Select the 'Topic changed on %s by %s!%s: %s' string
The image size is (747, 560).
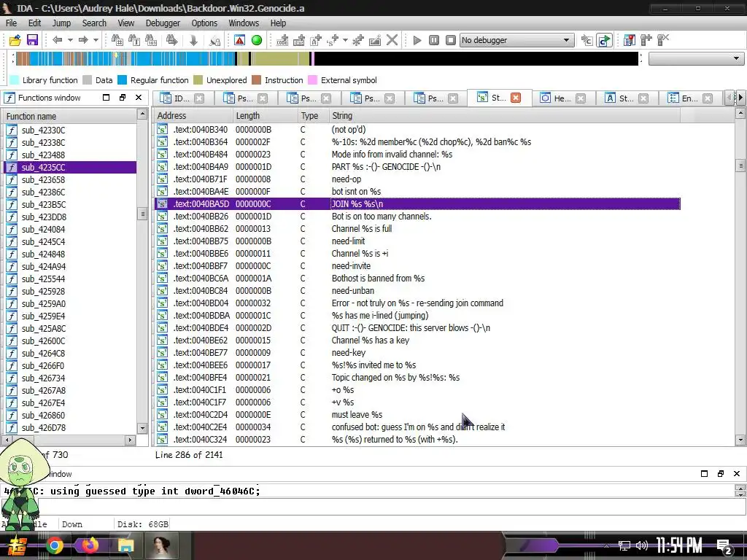pos(418,377)
